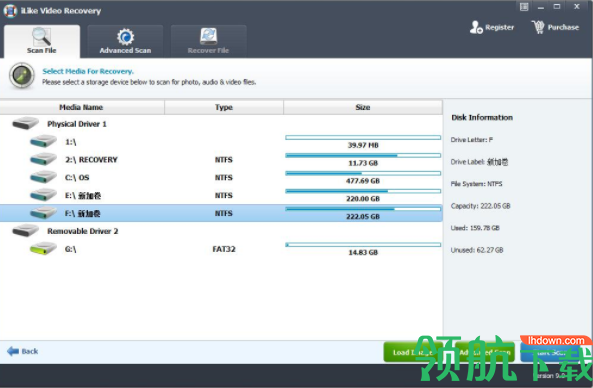The height and width of the screenshot is (388, 593).
Task: Select the C:\ OS partition
Action: tap(221, 177)
